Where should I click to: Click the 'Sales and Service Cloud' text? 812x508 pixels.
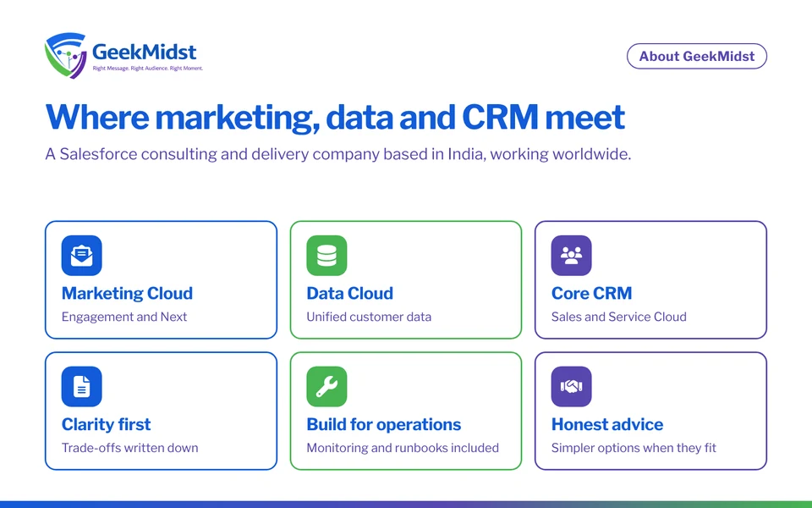point(619,317)
